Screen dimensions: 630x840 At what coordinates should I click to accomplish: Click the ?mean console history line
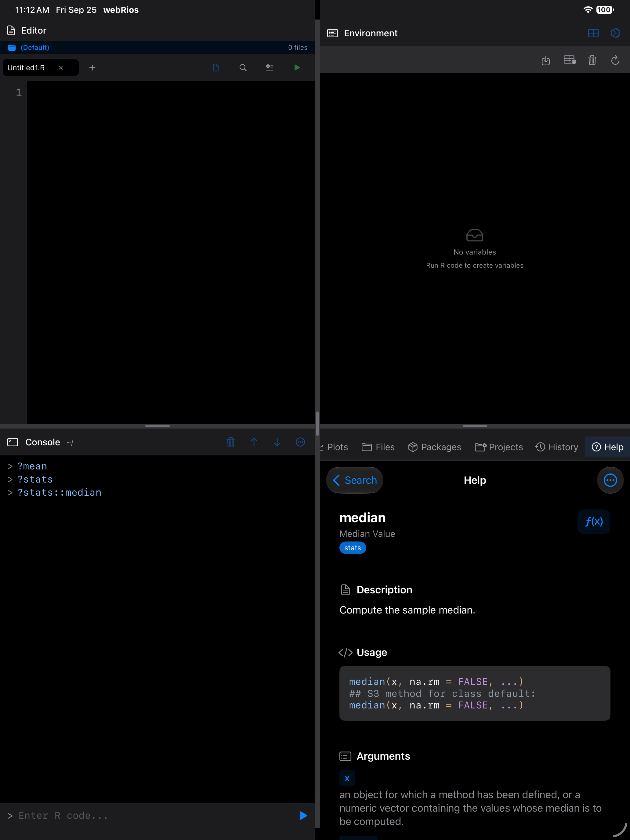pyautogui.click(x=32, y=466)
